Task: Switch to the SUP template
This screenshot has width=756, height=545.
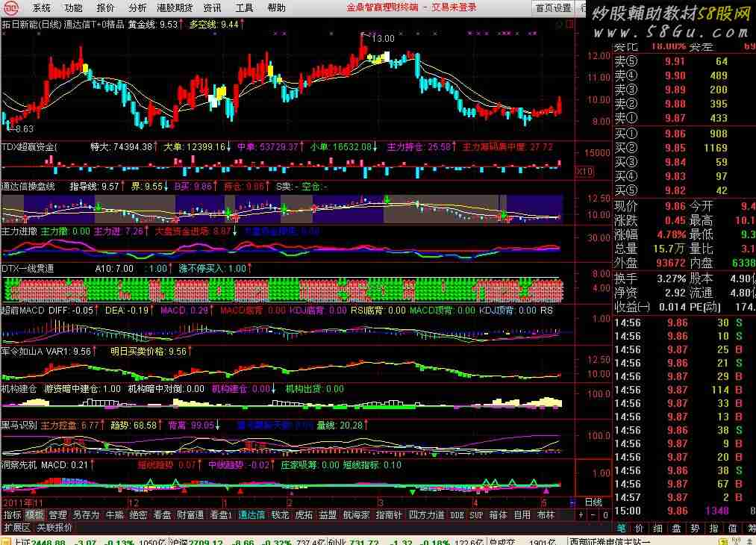Action: [x=476, y=515]
